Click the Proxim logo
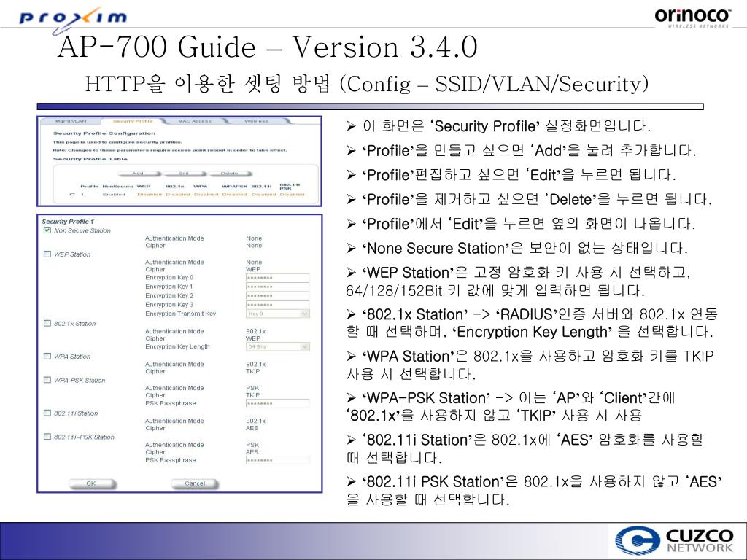747x560 pixels. [73, 19]
